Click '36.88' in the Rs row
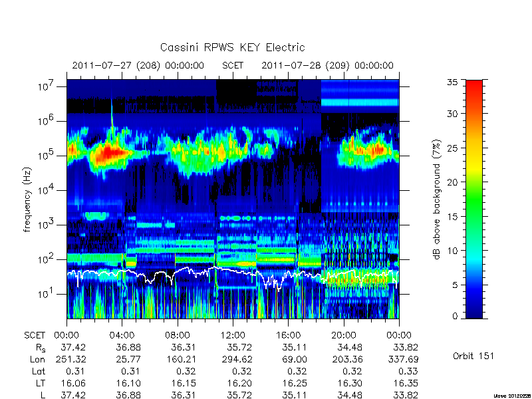Screen dimensions: 532x399 click(x=128, y=347)
